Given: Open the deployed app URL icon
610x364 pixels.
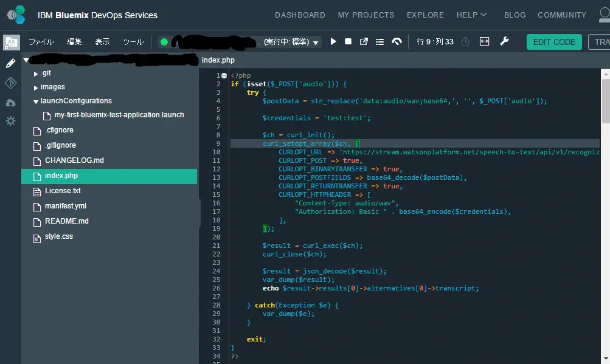Looking at the screenshot, I should point(364,42).
